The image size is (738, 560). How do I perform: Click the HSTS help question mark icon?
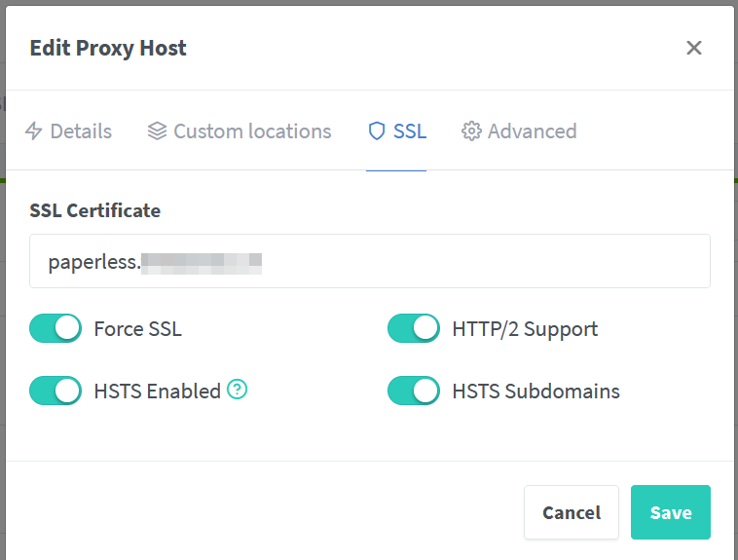tap(238, 390)
